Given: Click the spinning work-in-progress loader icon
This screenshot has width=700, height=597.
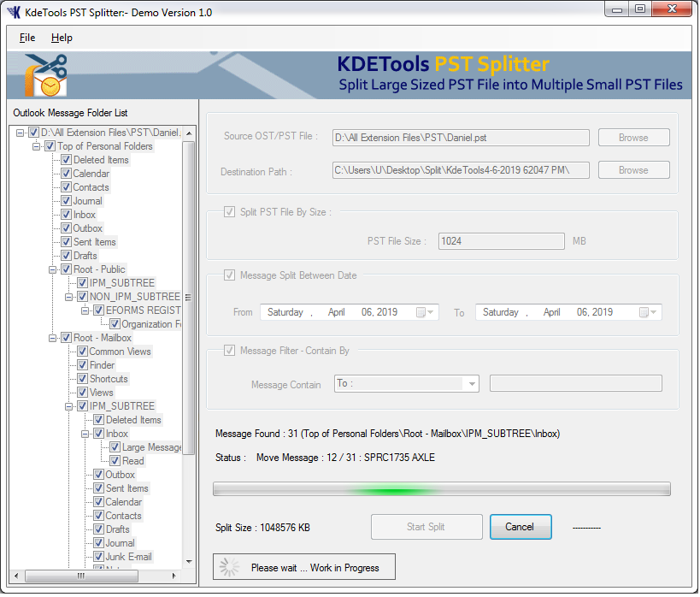Looking at the screenshot, I should (229, 567).
